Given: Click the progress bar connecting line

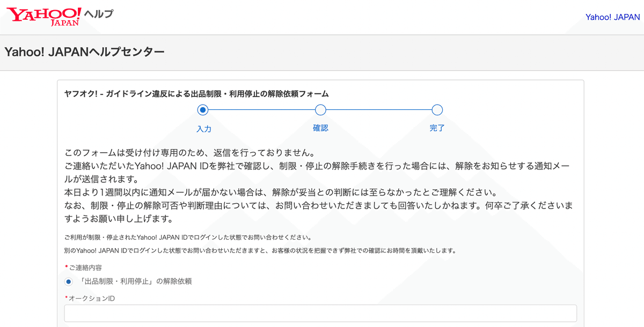Looking at the screenshot, I should 263,110.
